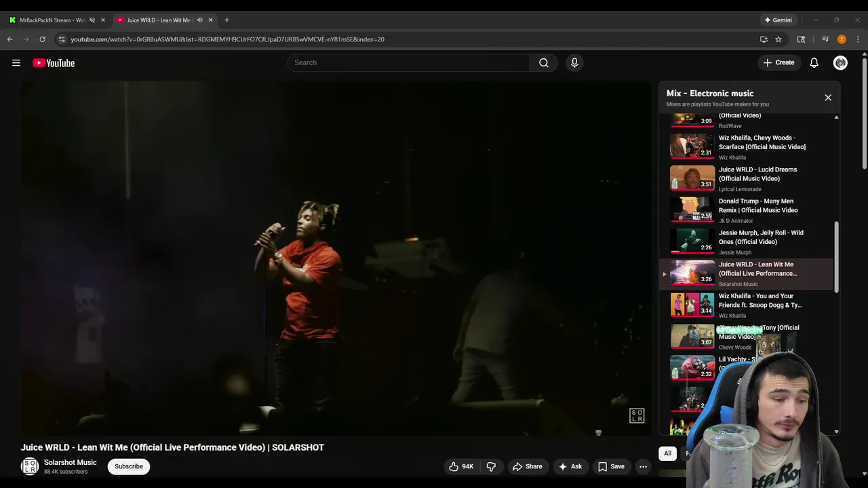Play Donald Trump - Many Men Remix
868x488 pixels.
[747, 210]
